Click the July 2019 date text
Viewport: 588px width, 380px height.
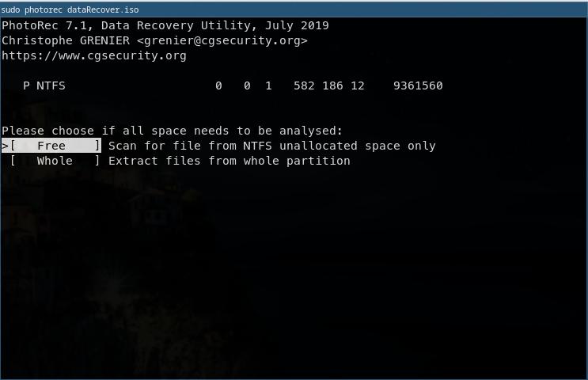pos(297,25)
